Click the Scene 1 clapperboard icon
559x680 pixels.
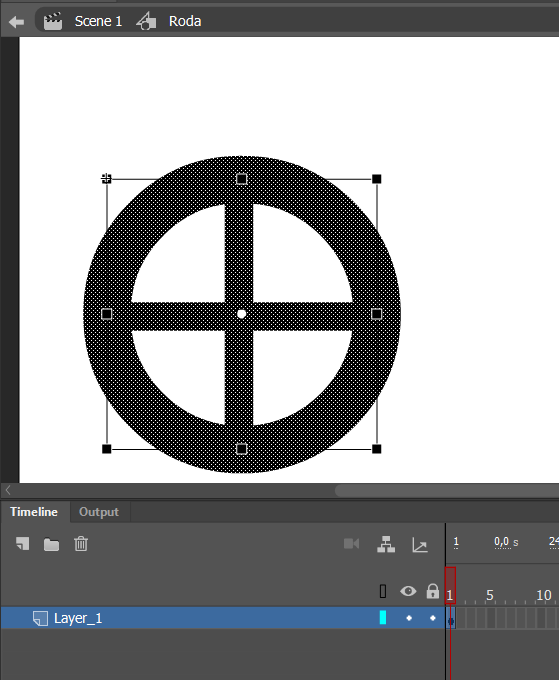pyautogui.click(x=53, y=21)
